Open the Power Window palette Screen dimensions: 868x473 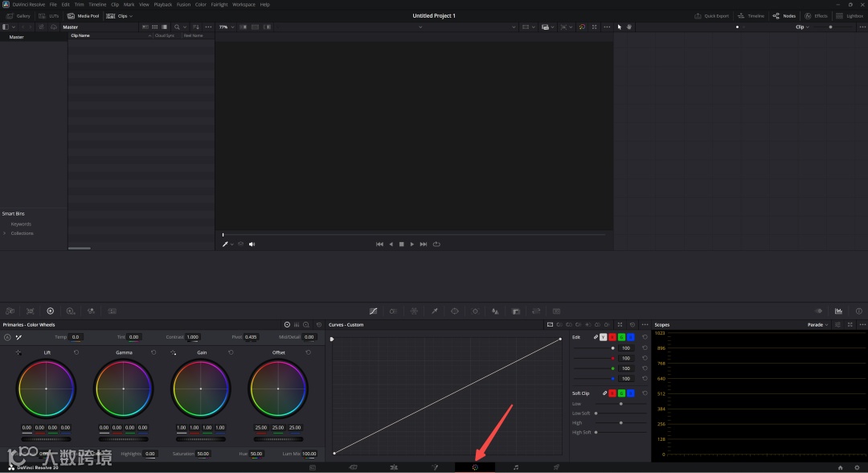click(454, 311)
